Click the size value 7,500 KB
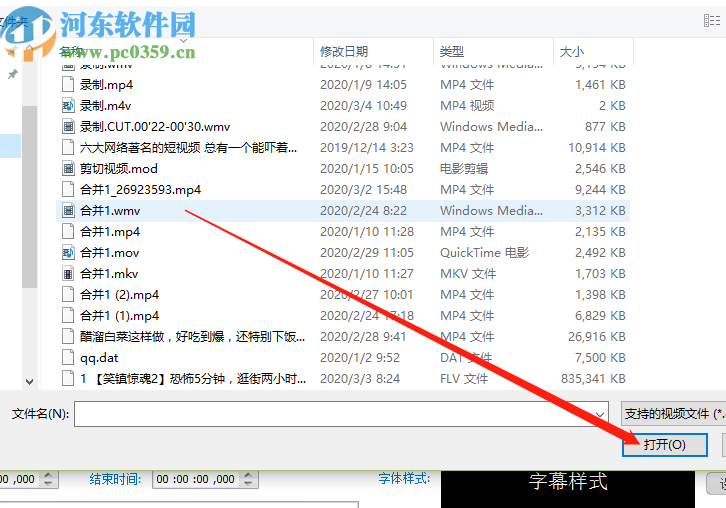Image resolution: width=726 pixels, height=508 pixels. [600, 357]
